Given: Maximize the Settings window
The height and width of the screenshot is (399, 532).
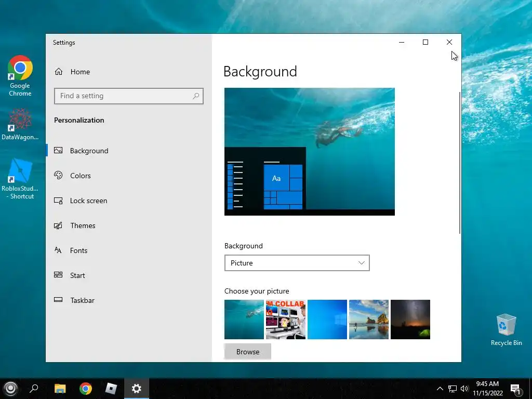Looking at the screenshot, I should pos(425,43).
